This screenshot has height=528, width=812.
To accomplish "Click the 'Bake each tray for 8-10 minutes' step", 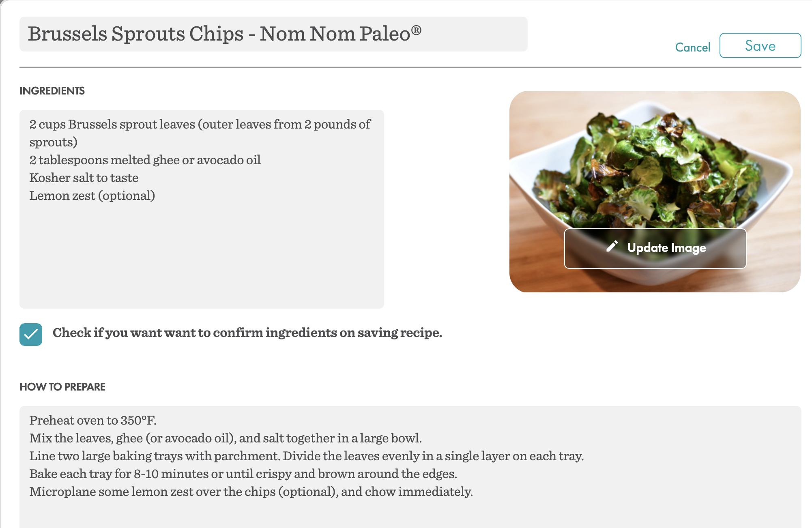I will pyautogui.click(x=243, y=474).
